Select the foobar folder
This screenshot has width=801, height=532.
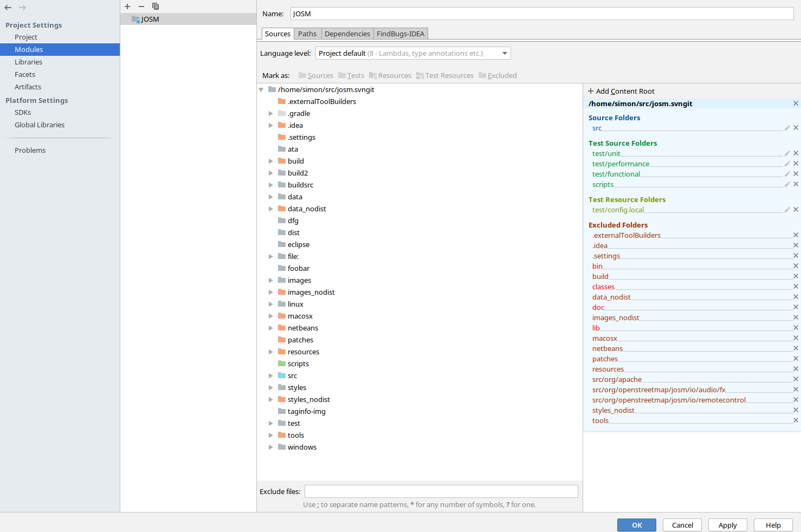pos(299,268)
